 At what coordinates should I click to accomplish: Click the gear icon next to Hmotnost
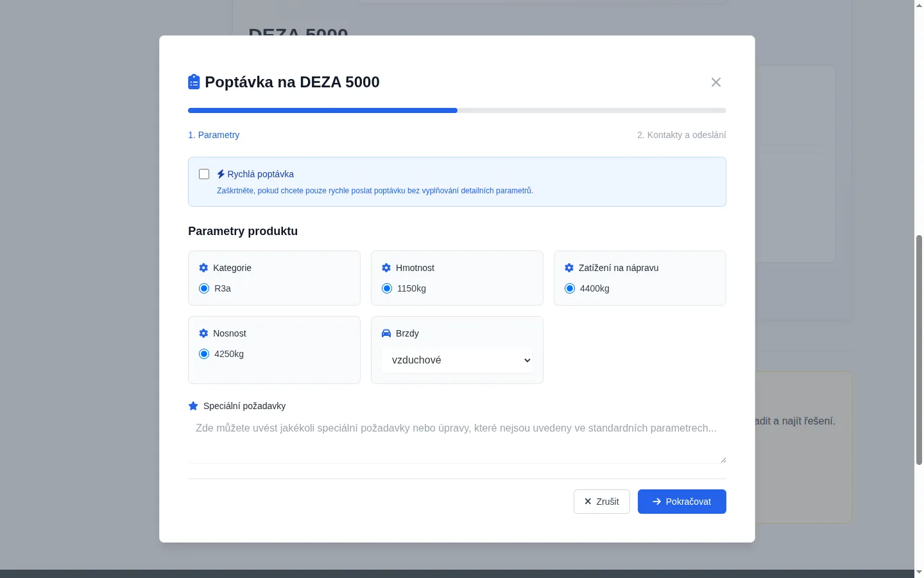pyautogui.click(x=386, y=268)
